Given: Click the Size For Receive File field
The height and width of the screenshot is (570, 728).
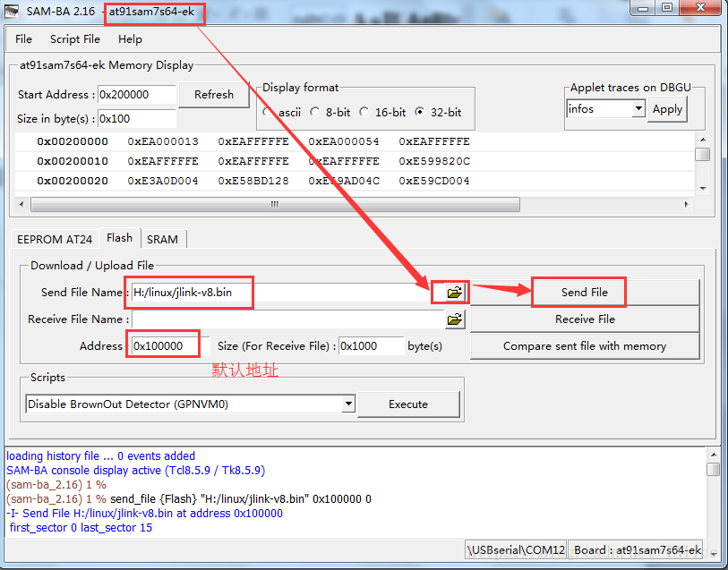Looking at the screenshot, I should tap(372, 346).
